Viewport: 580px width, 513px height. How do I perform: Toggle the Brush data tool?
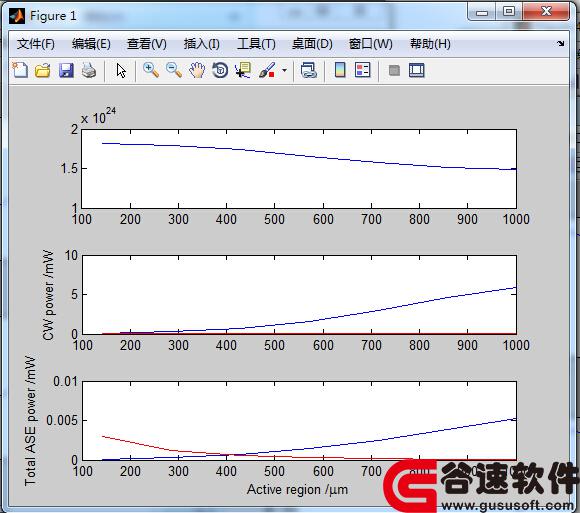click(267, 70)
